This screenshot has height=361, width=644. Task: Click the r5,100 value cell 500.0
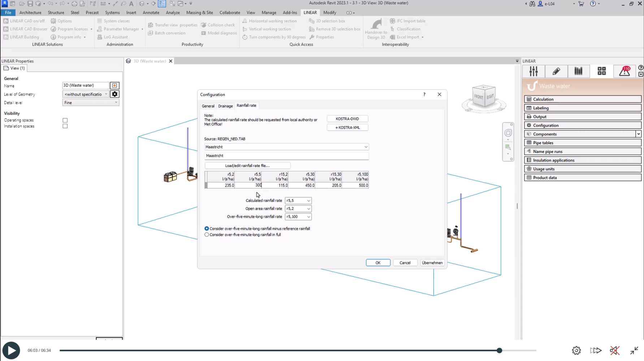(x=355, y=185)
